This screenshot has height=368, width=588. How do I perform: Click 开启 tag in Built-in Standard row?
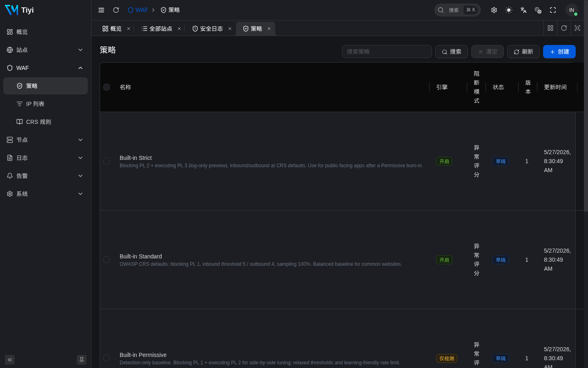[x=444, y=260]
